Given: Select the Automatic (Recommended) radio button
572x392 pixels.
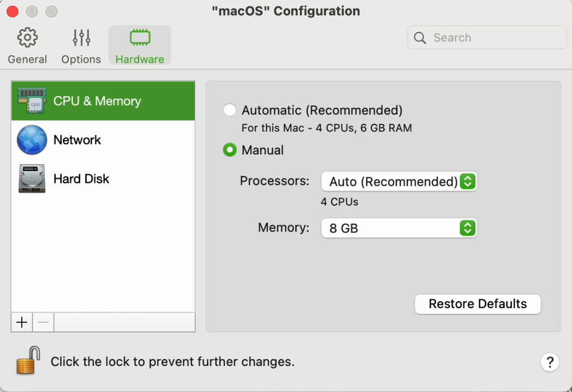Looking at the screenshot, I should [230, 110].
